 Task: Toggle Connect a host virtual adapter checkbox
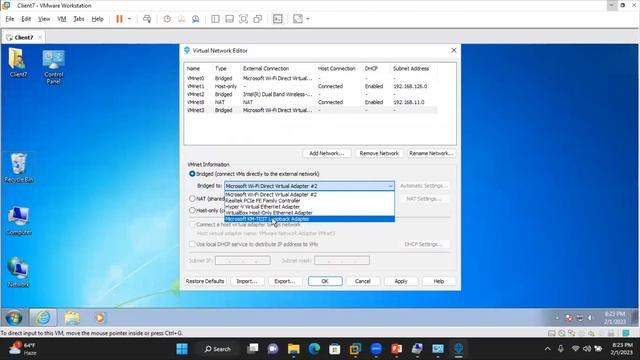pos(192,224)
